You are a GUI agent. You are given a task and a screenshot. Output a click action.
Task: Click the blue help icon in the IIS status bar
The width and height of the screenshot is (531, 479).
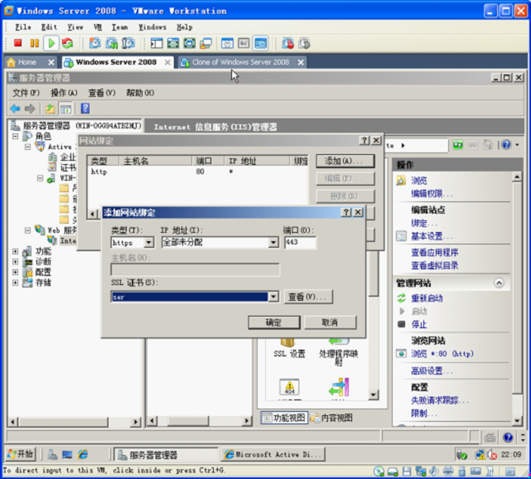[508, 437]
